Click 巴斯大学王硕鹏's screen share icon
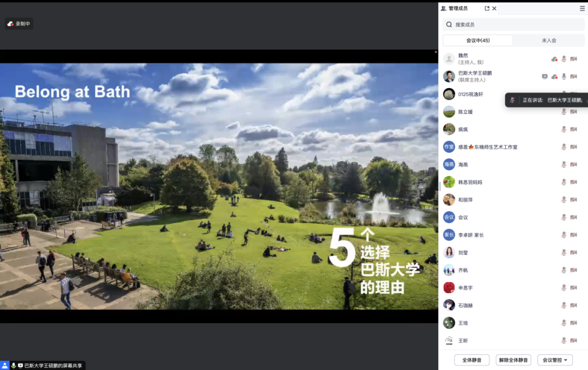Image resolution: width=588 pixels, height=370 pixels. tap(544, 77)
